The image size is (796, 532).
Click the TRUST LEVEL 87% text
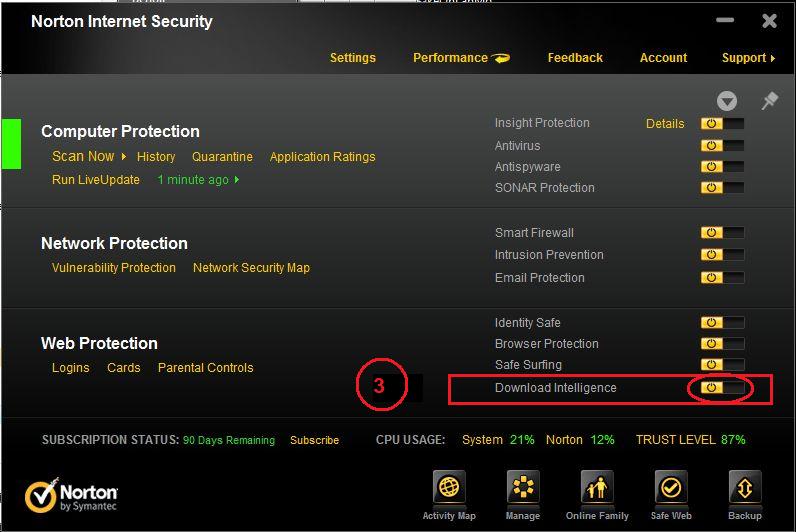pyautogui.click(x=690, y=440)
